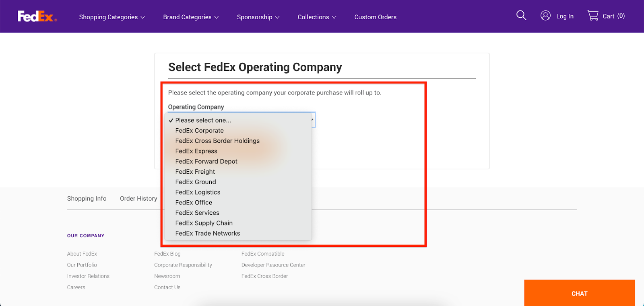Screen dimensions: 644x306
Task: Choose FedEx Logistics option
Action: pos(238,192)
